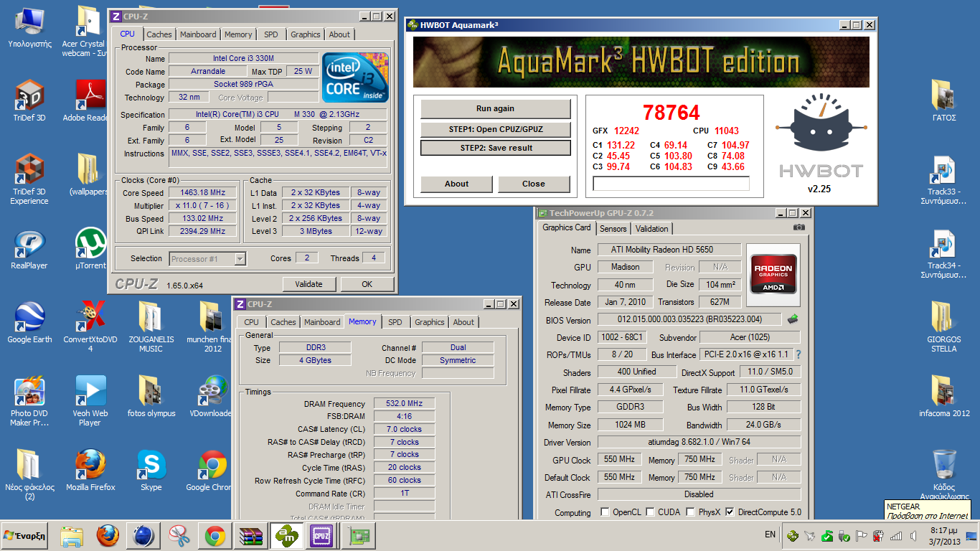Click the DRAM Frequency value 532.0 MHz
The height and width of the screenshot is (551, 980).
(404, 403)
